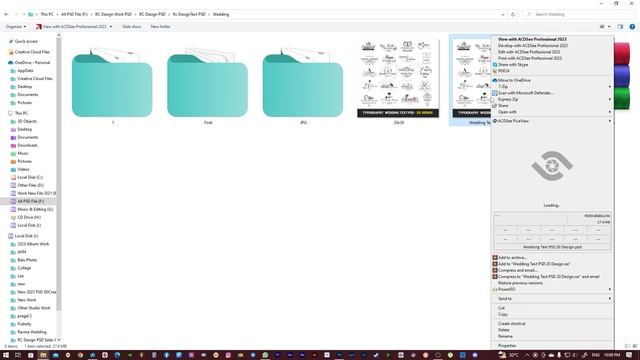Select Local Disk (C:) in sidebar
Image resolution: width=640 pixels, height=360 pixels.
(30, 177)
